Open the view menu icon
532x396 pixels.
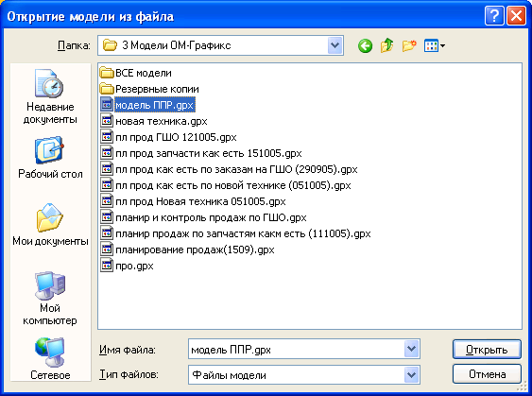pyautogui.click(x=435, y=45)
